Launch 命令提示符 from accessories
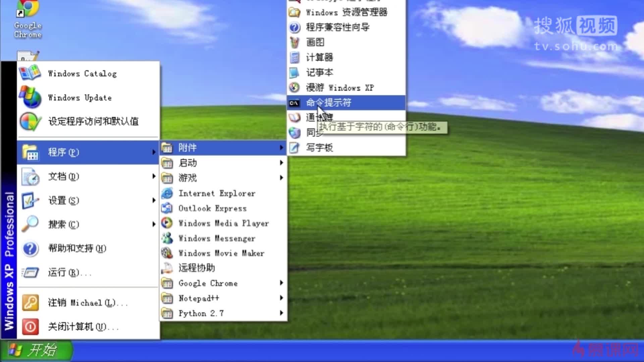Viewport: 644px width, 362px height. tap(346, 103)
